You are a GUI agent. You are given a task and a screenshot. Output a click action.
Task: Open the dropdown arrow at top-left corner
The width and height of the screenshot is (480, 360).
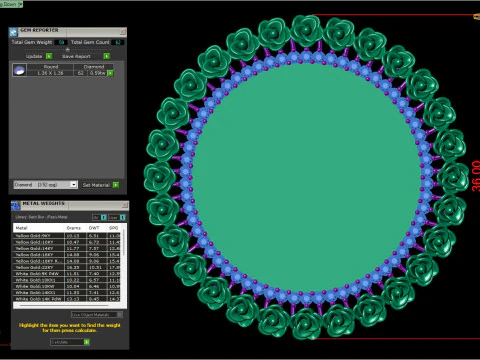(x=20, y=4)
